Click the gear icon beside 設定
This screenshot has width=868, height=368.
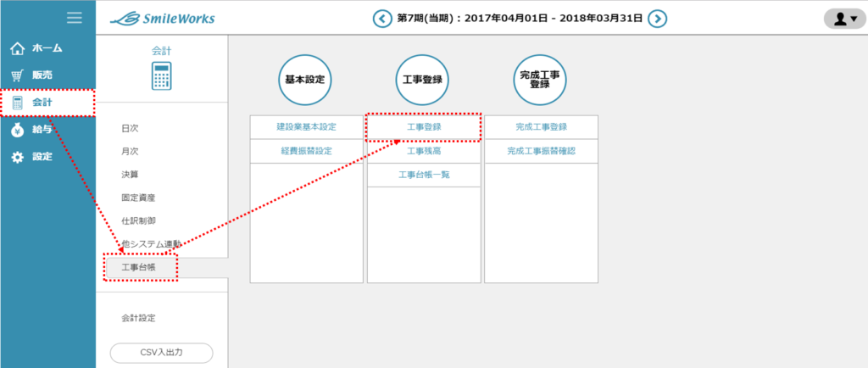19,157
